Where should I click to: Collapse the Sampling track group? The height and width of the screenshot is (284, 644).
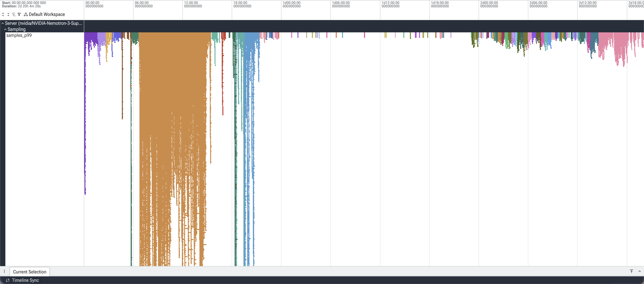5,29
